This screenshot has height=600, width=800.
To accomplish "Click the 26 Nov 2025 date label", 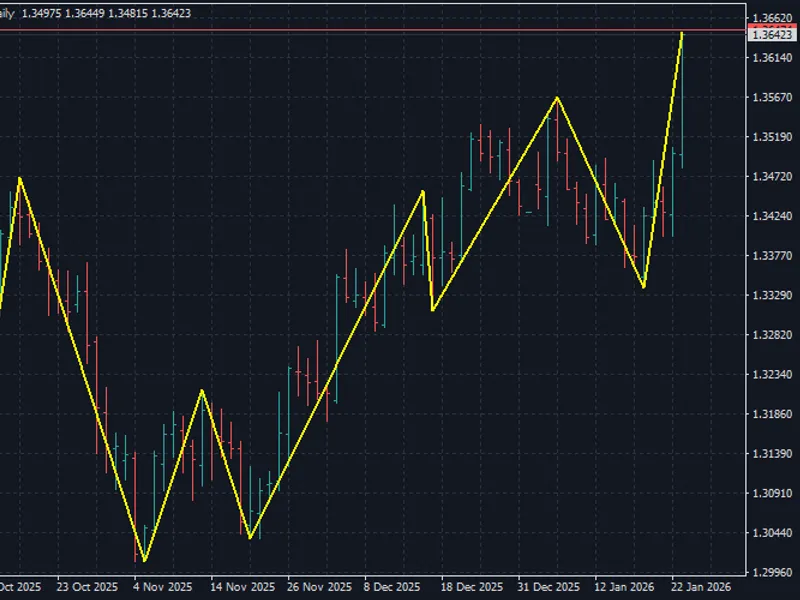I will [319, 587].
